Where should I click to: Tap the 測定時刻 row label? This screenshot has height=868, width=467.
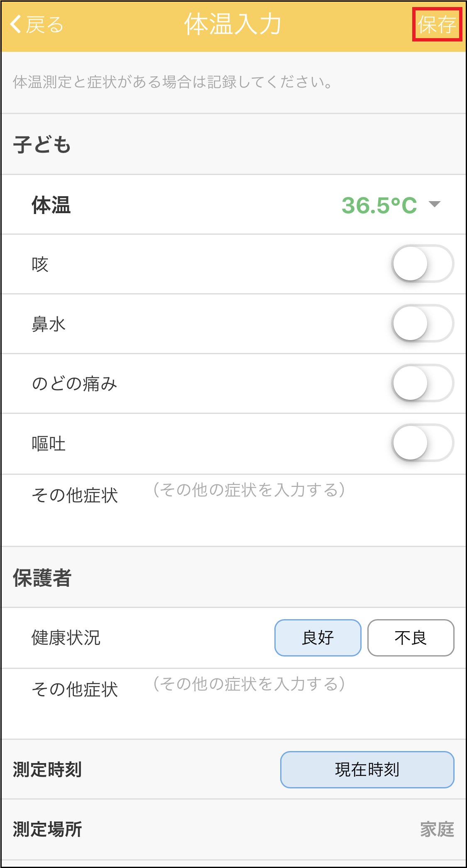coord(47,770)
